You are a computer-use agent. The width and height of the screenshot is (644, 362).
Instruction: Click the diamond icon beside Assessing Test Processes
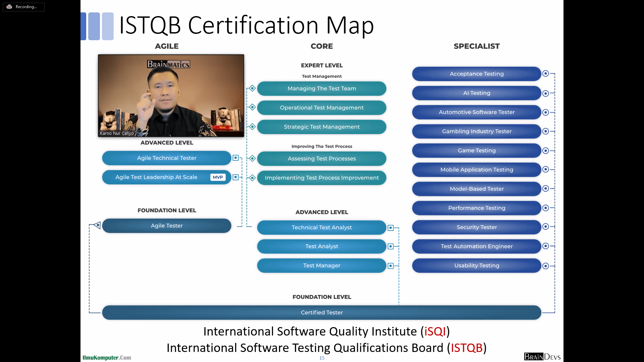tap(252, 159)
